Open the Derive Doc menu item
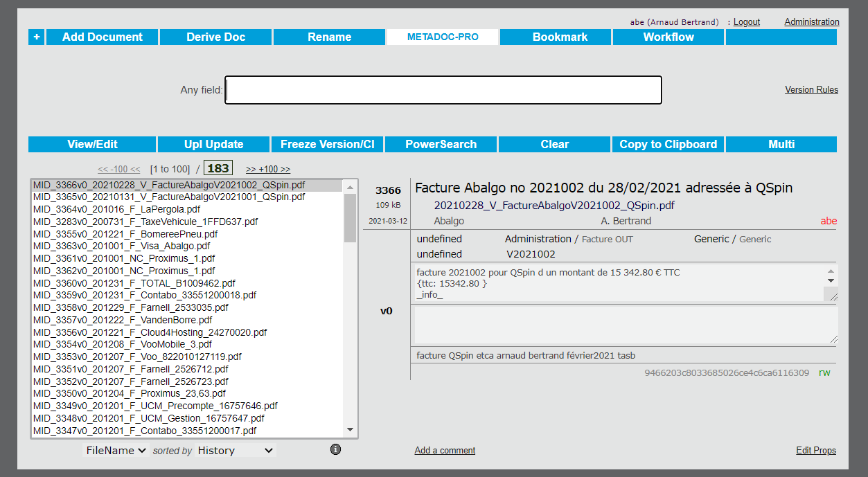Screen dimensions: 868x477 tap(215, 37)
